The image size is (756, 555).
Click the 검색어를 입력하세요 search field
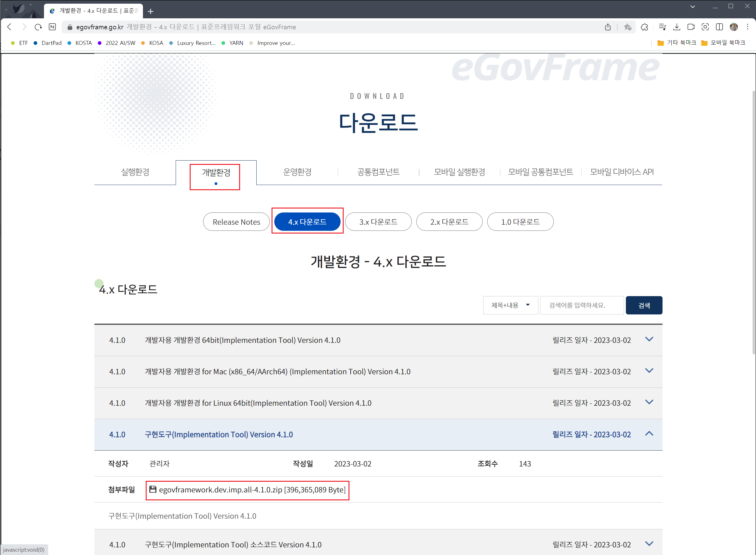[x=582, y=305]
